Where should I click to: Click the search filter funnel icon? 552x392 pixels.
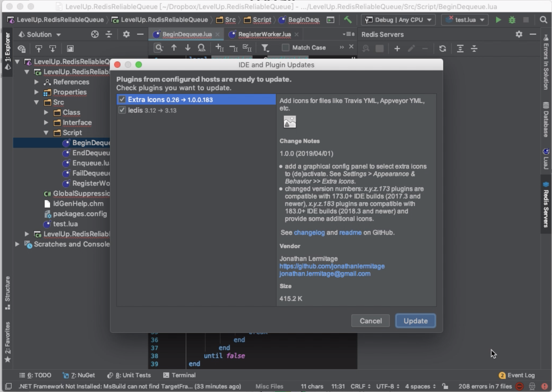tap(265, 48)
